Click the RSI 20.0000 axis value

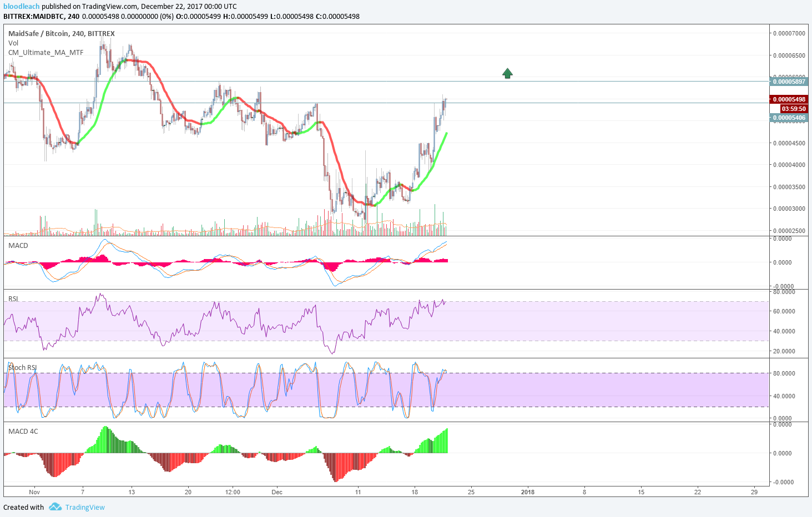[x=784, y=351]
